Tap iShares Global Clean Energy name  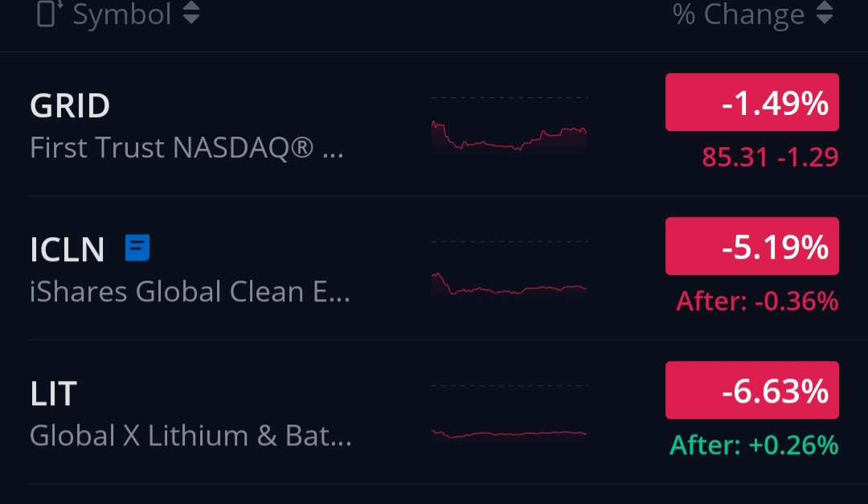(190, 292)
